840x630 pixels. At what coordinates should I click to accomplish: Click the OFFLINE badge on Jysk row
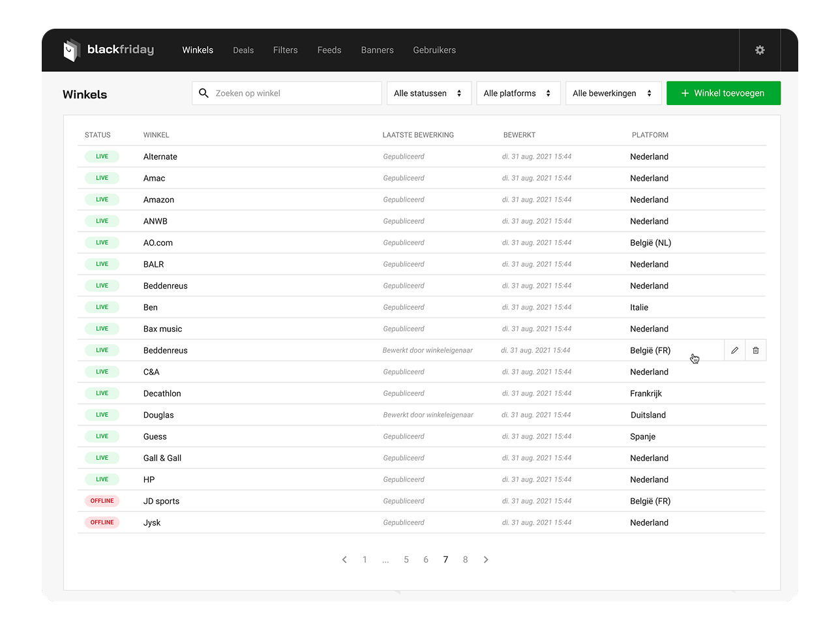102,522
